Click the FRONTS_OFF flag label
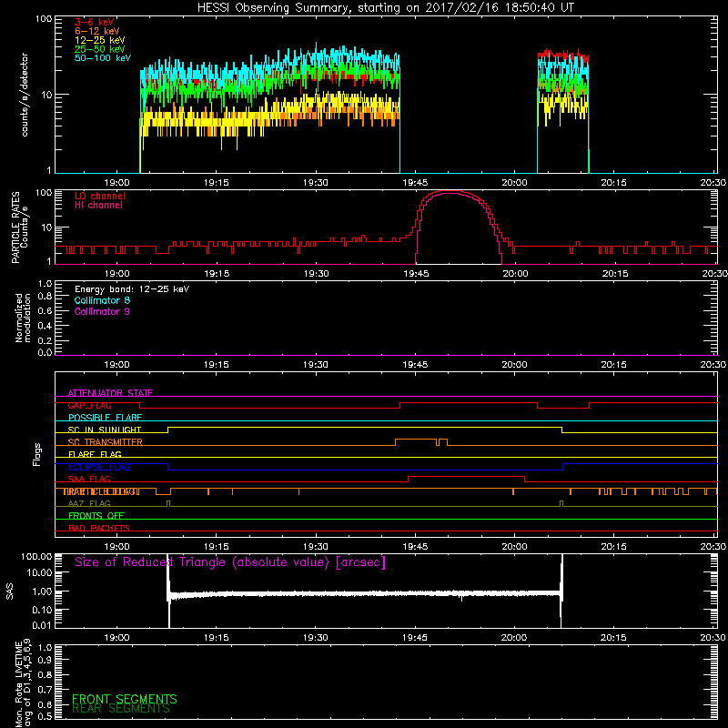The image size is (728, 728). pos(96,516)
